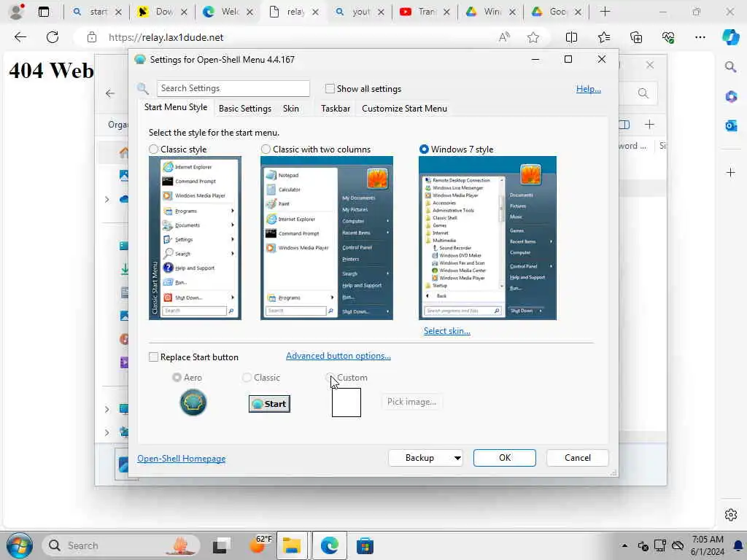747x560 pixels.
Task: Add new tab in File Explorer window
Action: point(649,125)
